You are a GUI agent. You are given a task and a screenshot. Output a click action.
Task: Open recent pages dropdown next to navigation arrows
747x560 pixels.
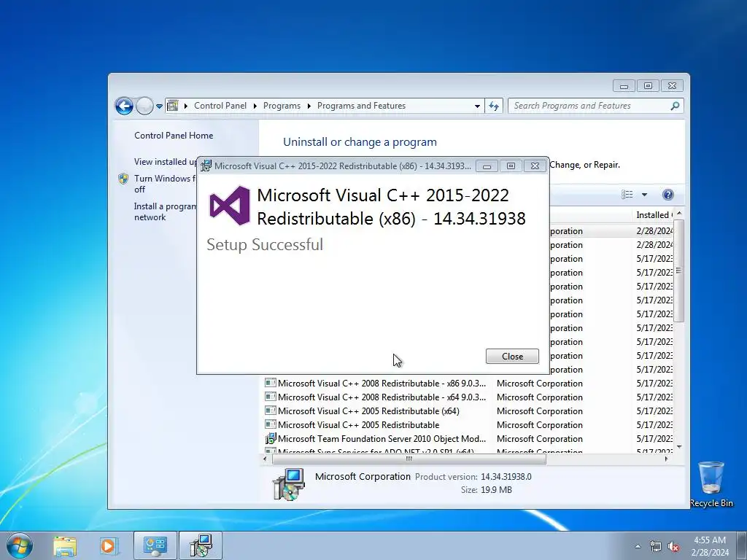[159, 106]
